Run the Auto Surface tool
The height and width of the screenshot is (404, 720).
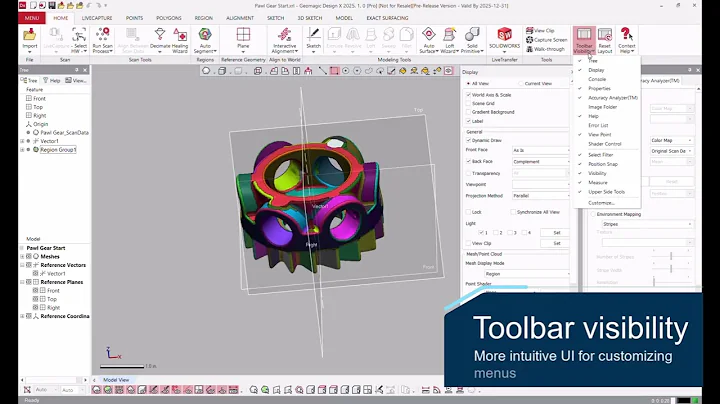pyautogui.click(x=428, y=40)
